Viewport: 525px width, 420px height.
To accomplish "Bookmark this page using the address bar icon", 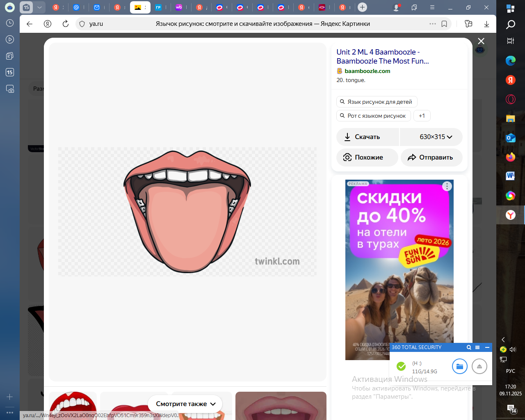I will 444,24.
